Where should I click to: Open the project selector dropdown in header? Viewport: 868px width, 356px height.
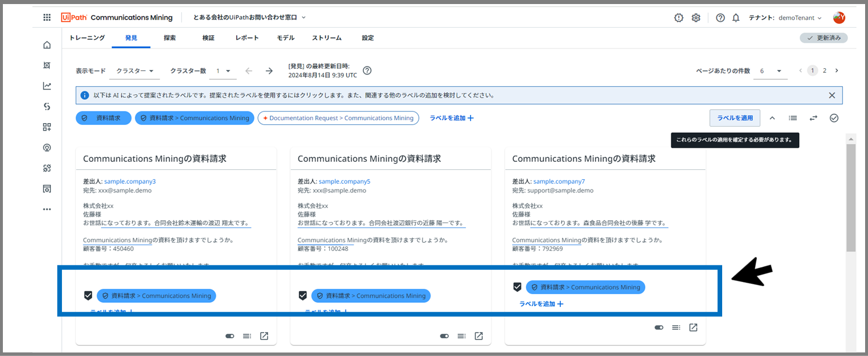click(x=249, y=18)
